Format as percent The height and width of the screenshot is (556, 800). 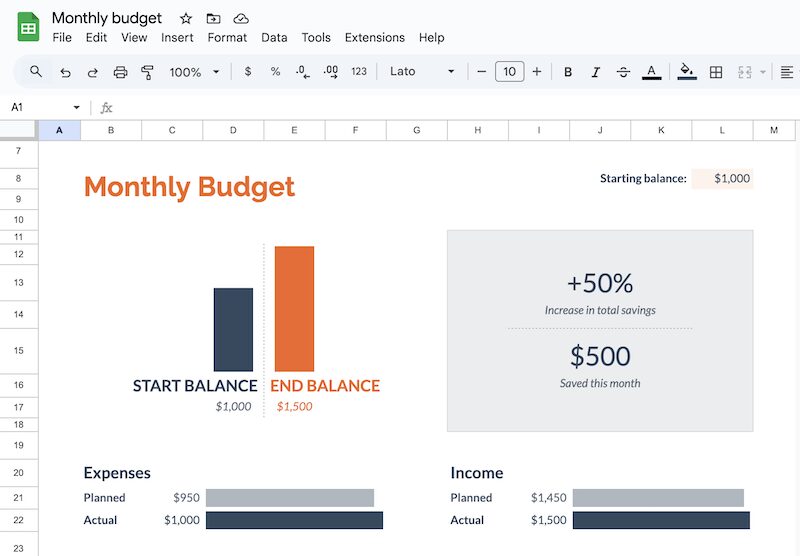coord(276,71)
